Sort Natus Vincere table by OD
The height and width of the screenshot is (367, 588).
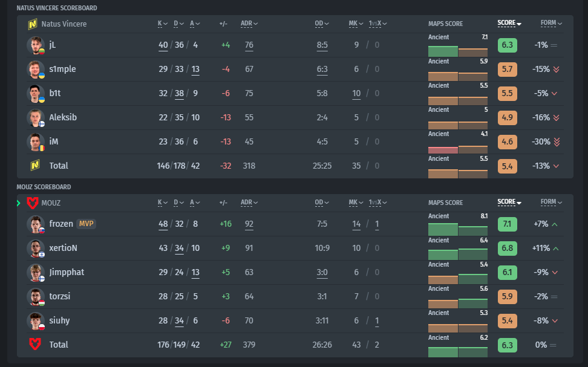(x=322, y=24)
